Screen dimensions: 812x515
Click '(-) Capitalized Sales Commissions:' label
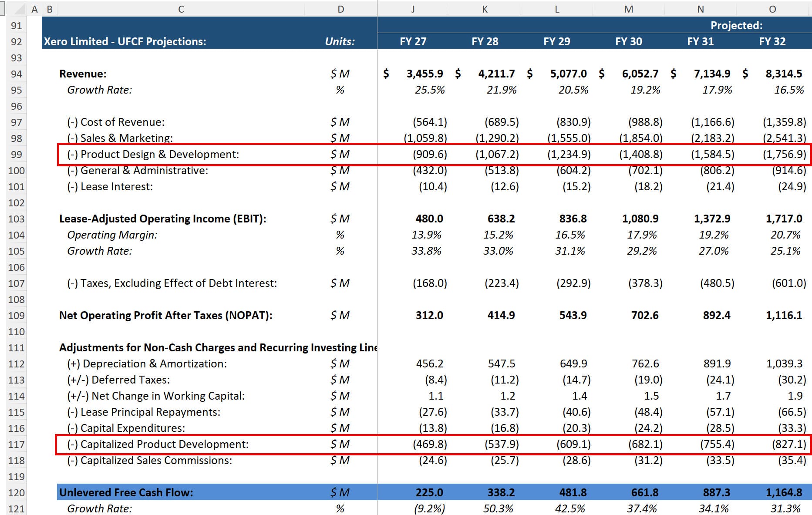149,461
